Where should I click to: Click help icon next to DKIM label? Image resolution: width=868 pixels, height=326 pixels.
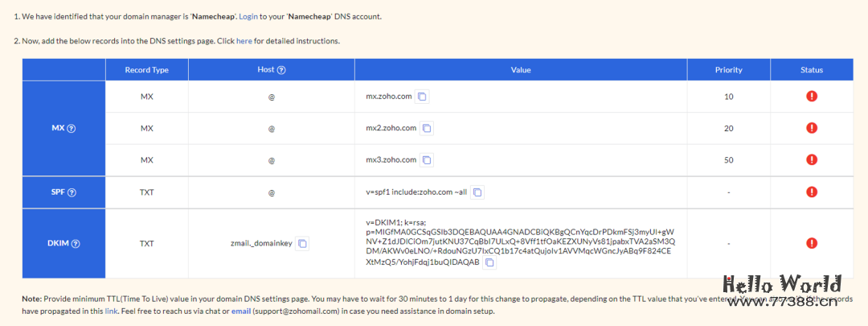click(x=75, y=243)
